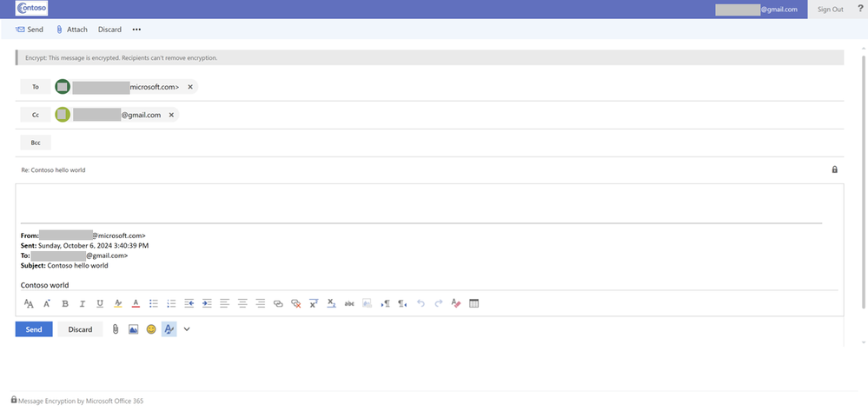Click in the empty message body area

pyautogui.click(x=429, y=203)
